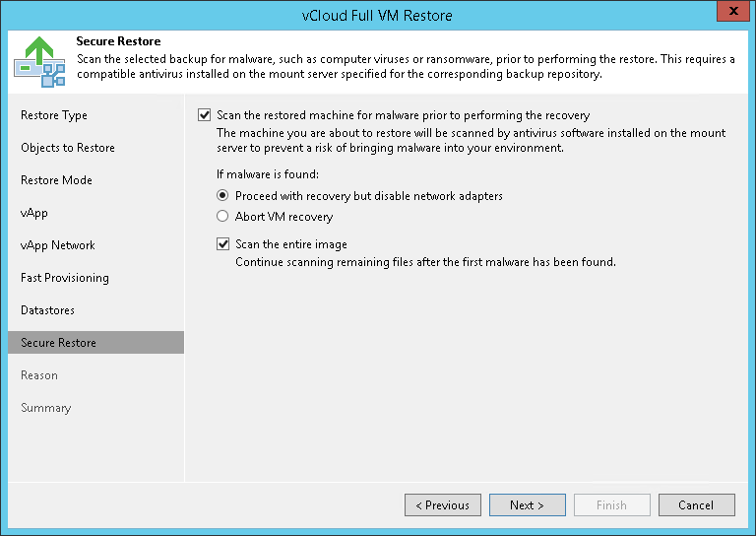This screenshot has height=536, width=756.
Task: Click the greyed-out Finish button
Action: click(611, 505)
